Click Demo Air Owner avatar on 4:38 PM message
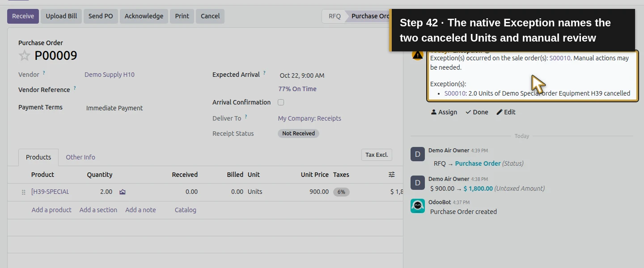Image resolution: width=644 pixels, height=268 pixels. [418, 183]
